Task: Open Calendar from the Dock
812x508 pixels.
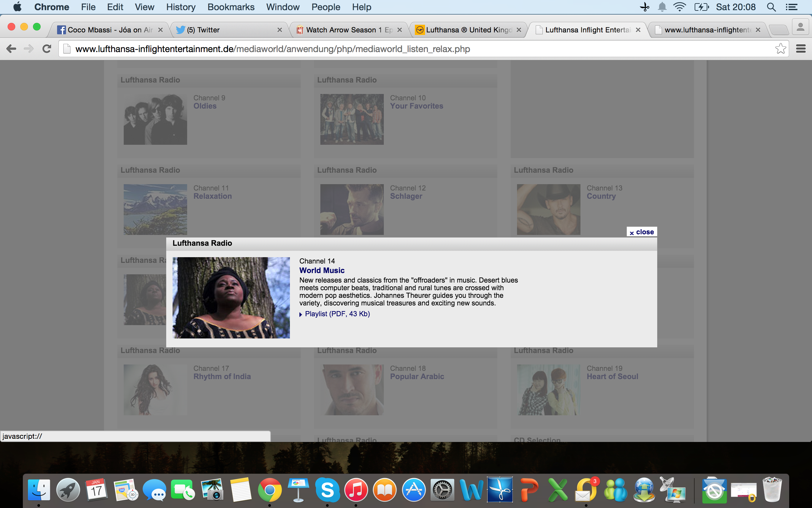Action: tap(96, 490)
